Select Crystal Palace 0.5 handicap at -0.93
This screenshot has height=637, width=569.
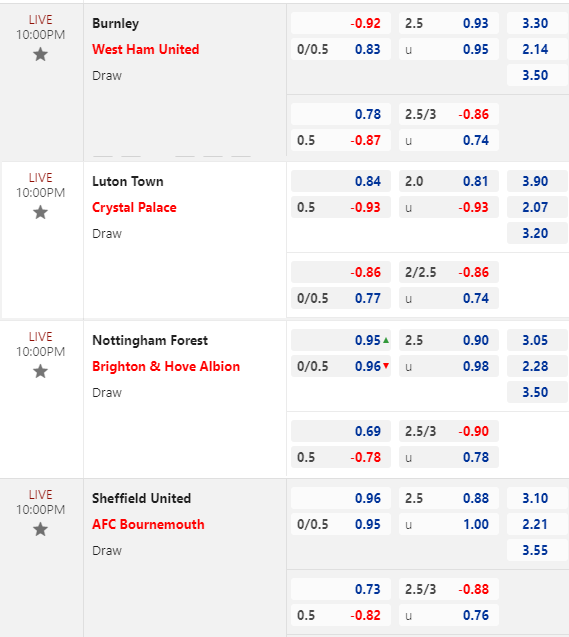341,207
